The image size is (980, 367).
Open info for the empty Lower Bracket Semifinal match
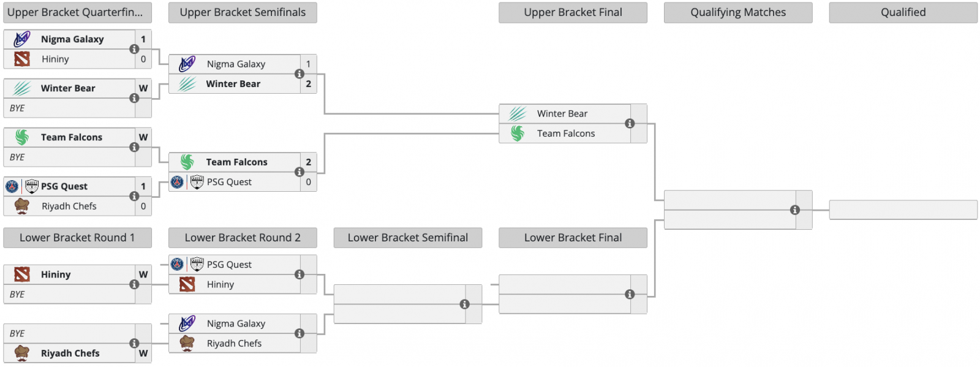[465, 305]
